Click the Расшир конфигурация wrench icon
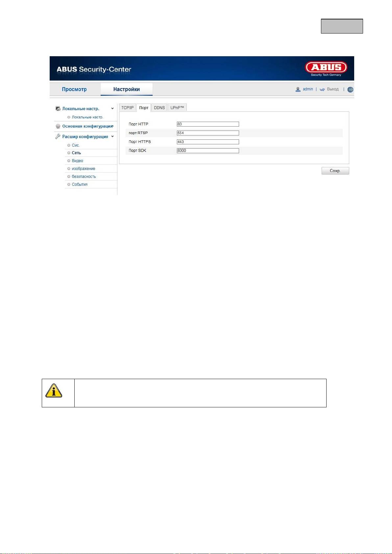The image size is (392, 554). [58, 136]
